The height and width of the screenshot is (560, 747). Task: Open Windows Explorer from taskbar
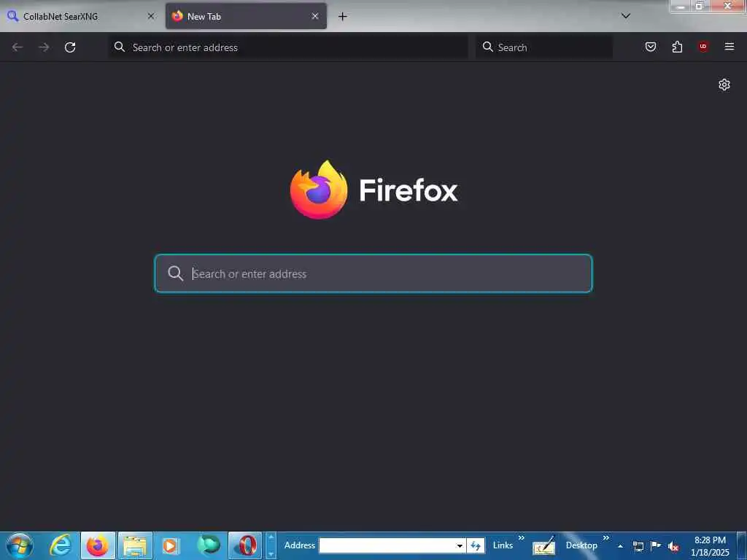[135, 545]
